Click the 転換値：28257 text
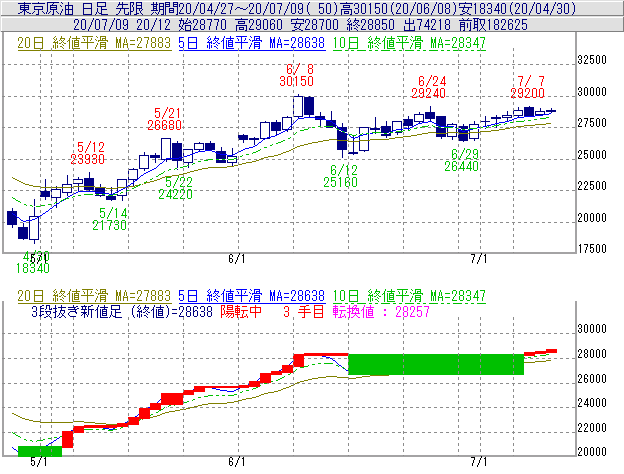Viewport: 624px width, 474px height. (381, 312)
